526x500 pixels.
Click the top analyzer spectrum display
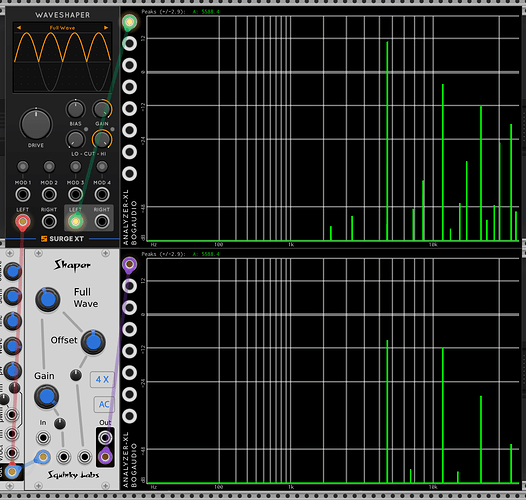(333, 129)
